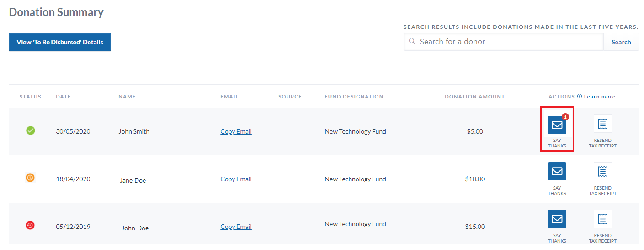Resend tax receipt icon for Jane Doe

click(602, 171)
